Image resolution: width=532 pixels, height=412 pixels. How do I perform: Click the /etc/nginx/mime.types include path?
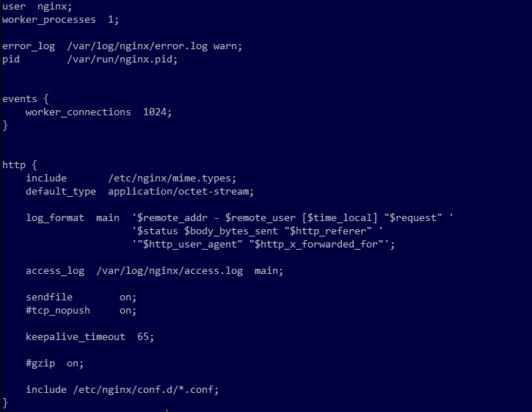(172, 178)
